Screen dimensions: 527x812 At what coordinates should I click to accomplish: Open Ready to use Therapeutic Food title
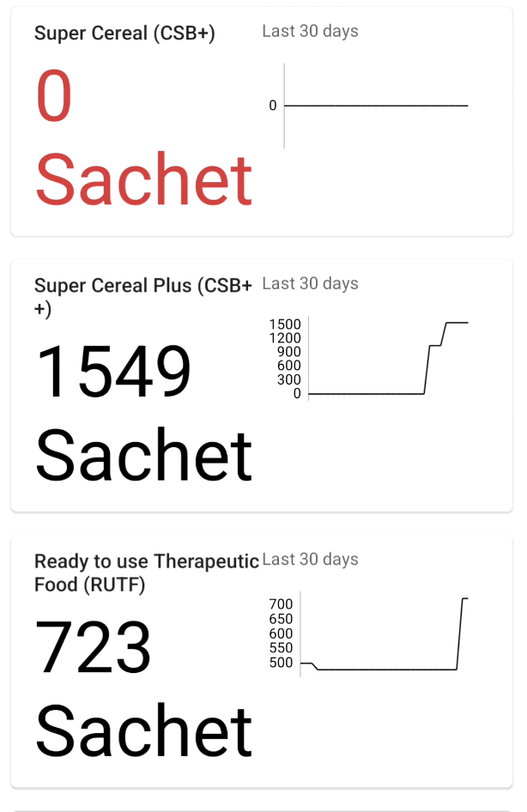[x=146, y=573]
